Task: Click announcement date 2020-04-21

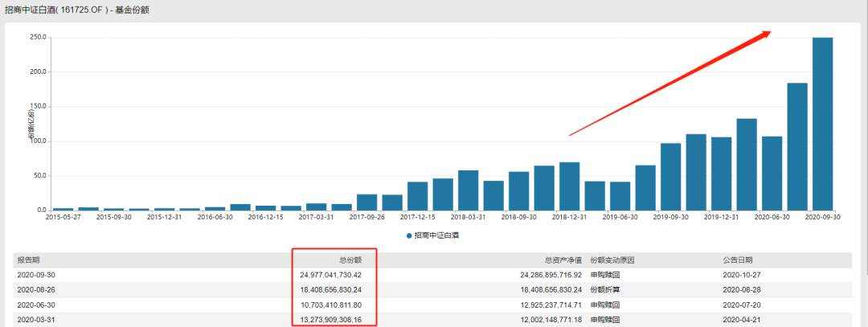Action: (x=742, y=320)
